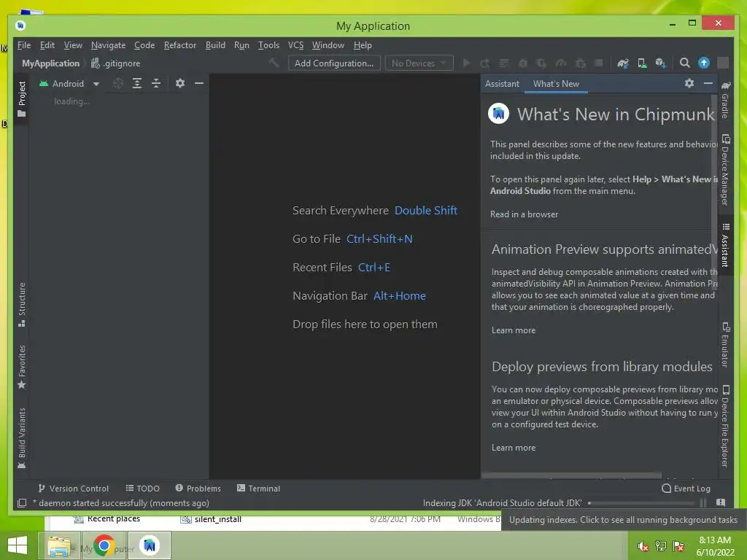Image resolution: width=747 pixels, height=560 pixels.
Task: Open the Tools menu
Action: point(268,45)
